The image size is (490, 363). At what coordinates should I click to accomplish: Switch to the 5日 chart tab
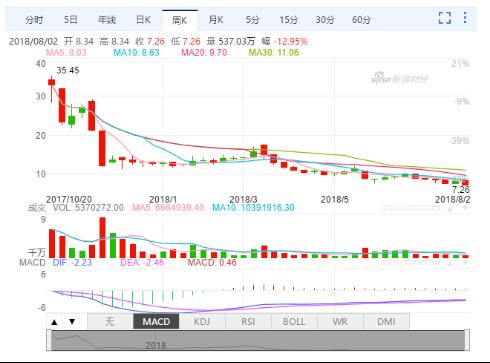[x=71, y=20]
